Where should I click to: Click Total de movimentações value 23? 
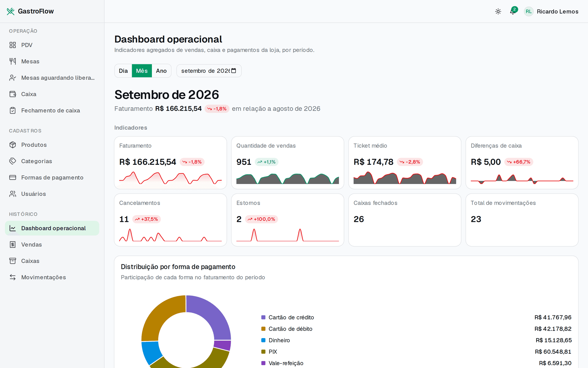476,219
